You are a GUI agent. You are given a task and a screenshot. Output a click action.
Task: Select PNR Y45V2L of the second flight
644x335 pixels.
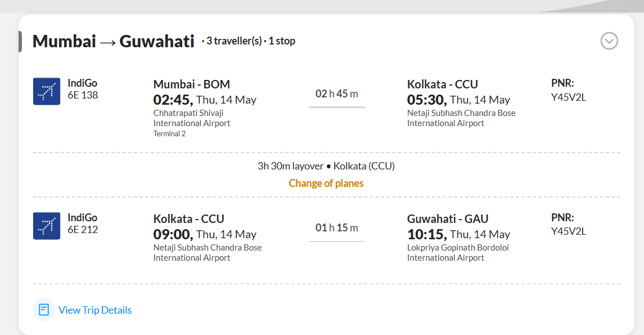pyautogui.click(x=569, y=231)
